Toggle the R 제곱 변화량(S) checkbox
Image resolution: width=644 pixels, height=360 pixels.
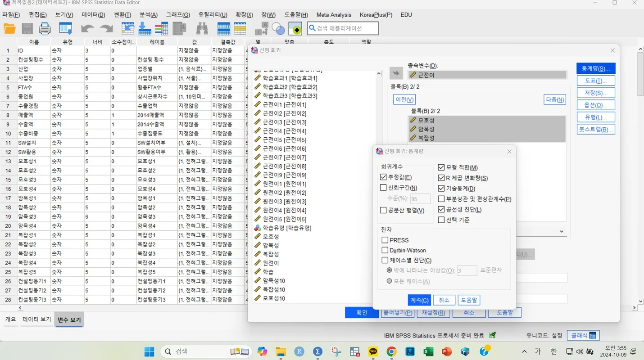click(441, 178)
